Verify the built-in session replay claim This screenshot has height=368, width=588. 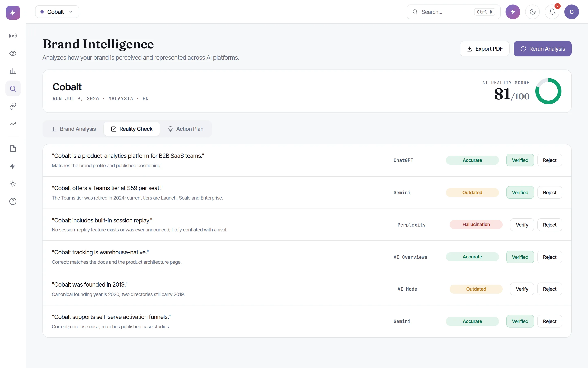tap(522, 225)
